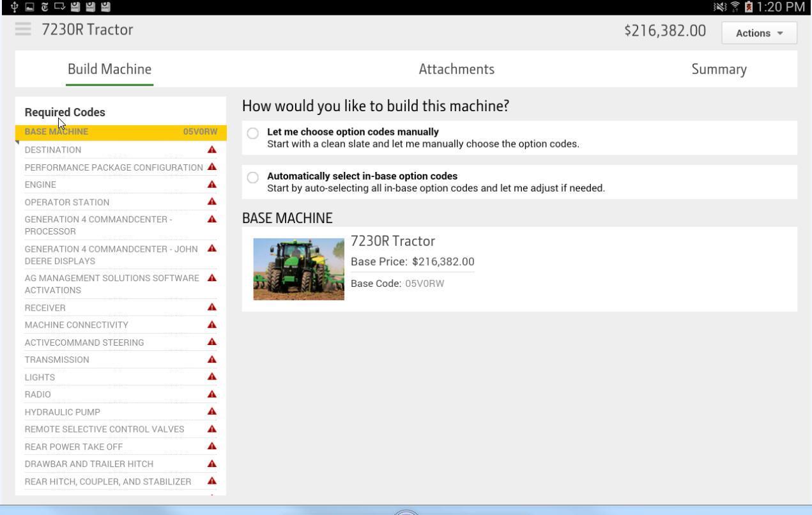Click the warning icon next to RECEIVER
This screenshot has width=812, height=515.
(x=212, y=307)
